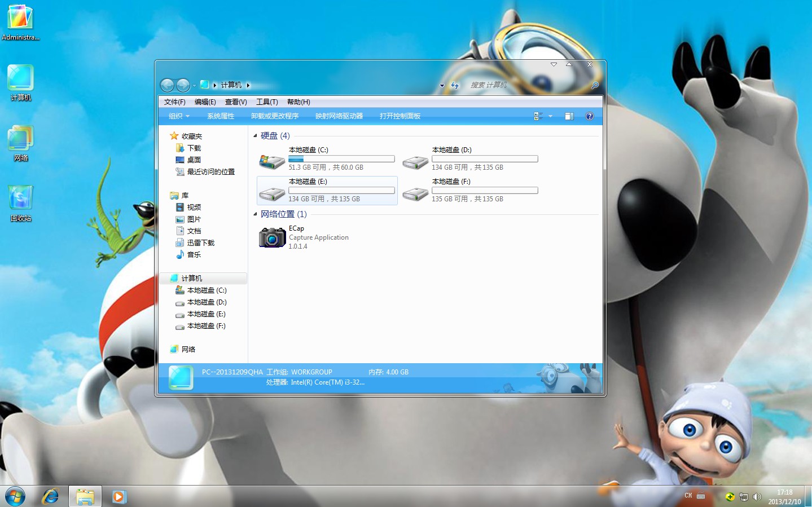This screenshot has height=507, width=812.
Task: Select the 本地磁盘 (E:) drive icon
Action: (x=272, y=194)
